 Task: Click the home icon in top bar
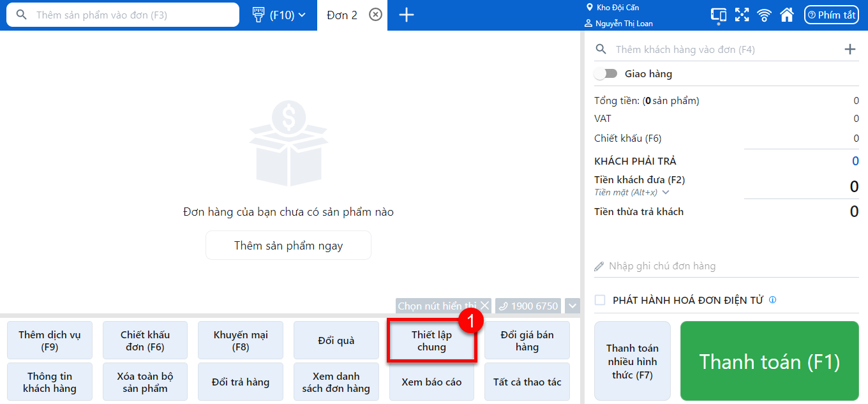point(787,15)
